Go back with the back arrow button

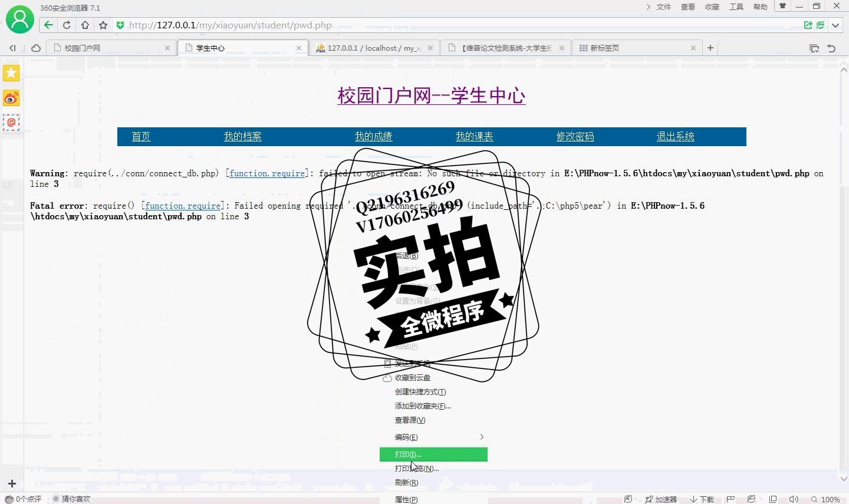tap(49, 25)
